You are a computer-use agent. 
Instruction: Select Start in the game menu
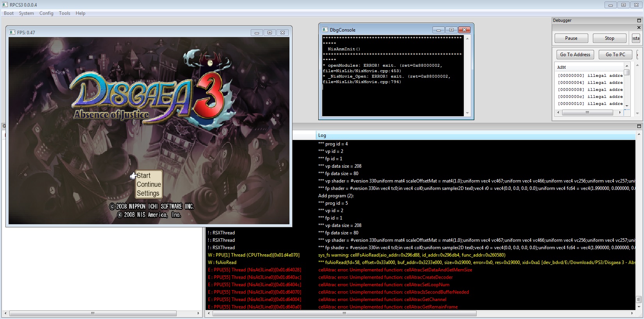click(x=144, y=176)
